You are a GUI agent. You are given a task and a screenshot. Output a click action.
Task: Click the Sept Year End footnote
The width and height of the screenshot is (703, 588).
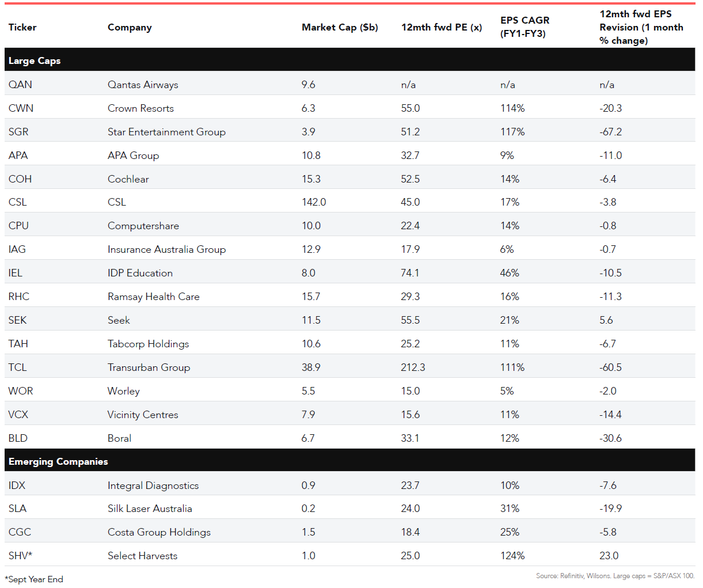[34, 579]
